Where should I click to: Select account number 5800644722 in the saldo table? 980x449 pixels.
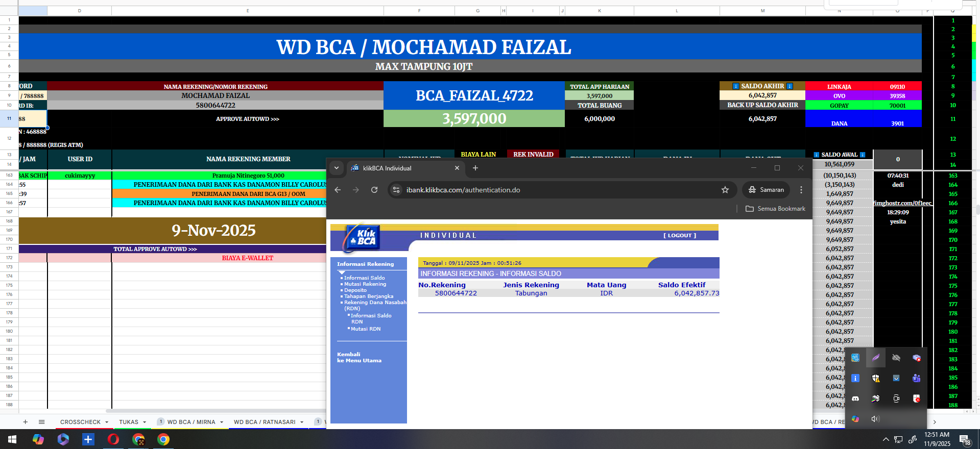[x=456, y=293]
